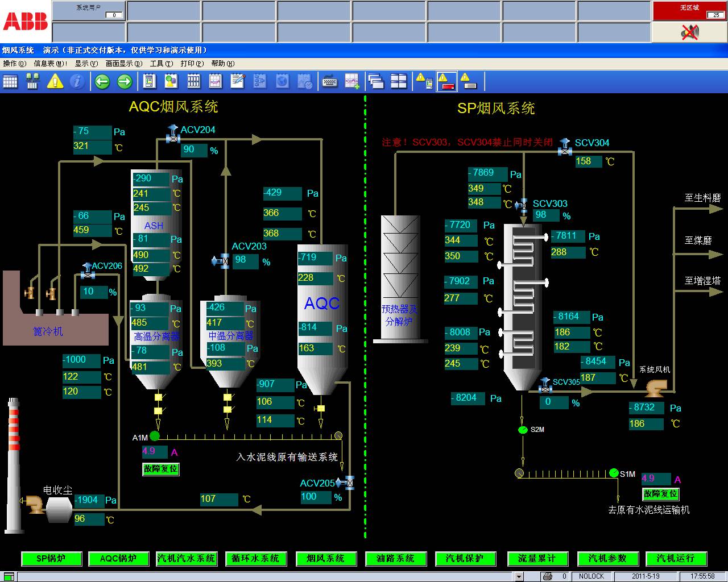Click the printer icon in status bar

click(548, 576)
